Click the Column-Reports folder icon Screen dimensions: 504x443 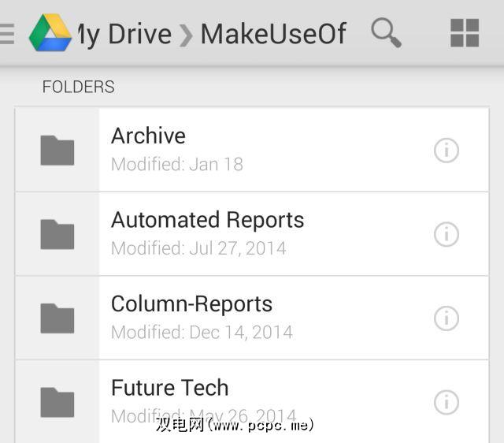coord(57,318)
